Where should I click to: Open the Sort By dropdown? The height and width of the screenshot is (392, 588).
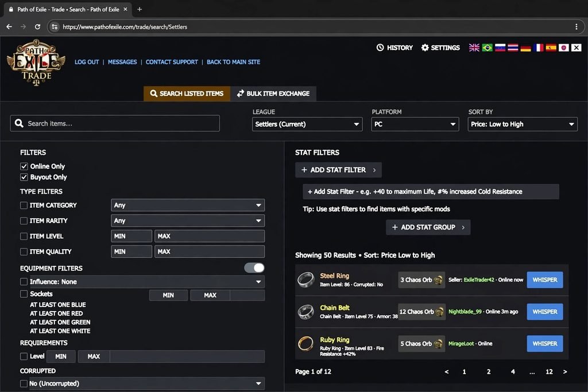pyautogui.click(x=523, y=124)
